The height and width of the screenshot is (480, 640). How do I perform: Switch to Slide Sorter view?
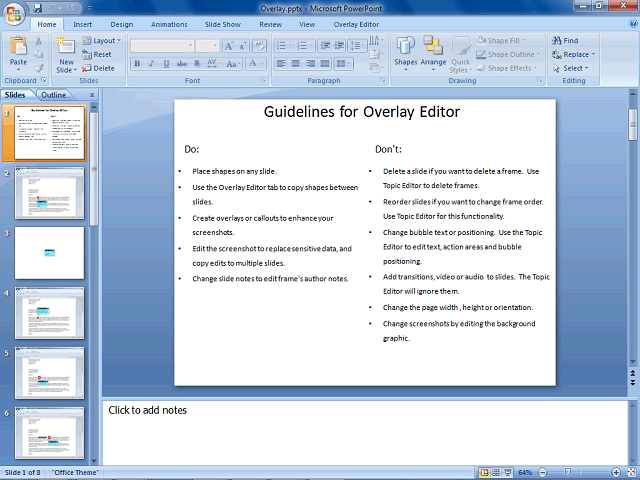(x=496, y=472)
